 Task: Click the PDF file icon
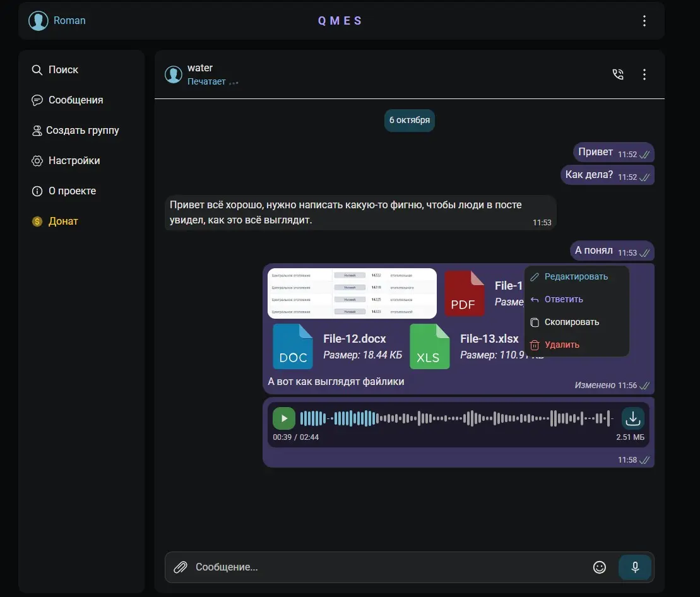(465, 293)
